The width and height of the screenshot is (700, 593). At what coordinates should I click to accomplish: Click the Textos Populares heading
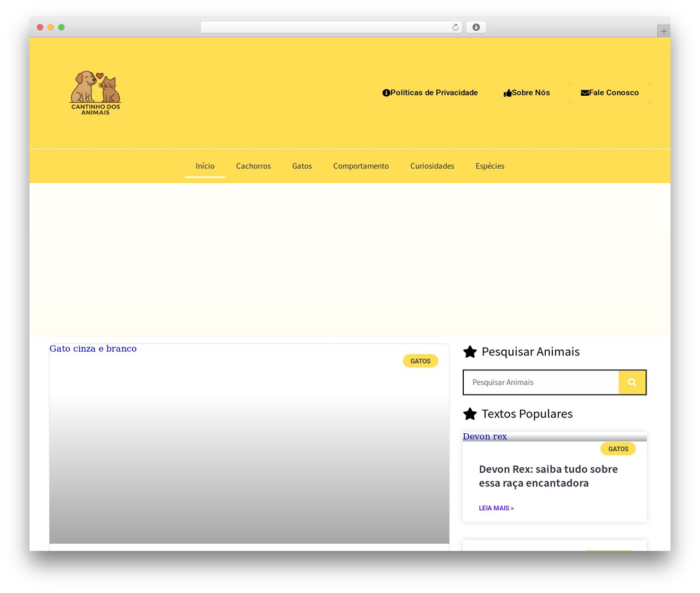527,414
